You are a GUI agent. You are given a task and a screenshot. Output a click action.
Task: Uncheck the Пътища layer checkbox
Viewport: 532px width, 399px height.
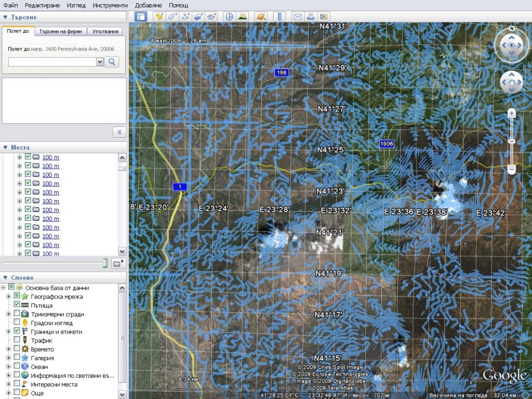17,305
